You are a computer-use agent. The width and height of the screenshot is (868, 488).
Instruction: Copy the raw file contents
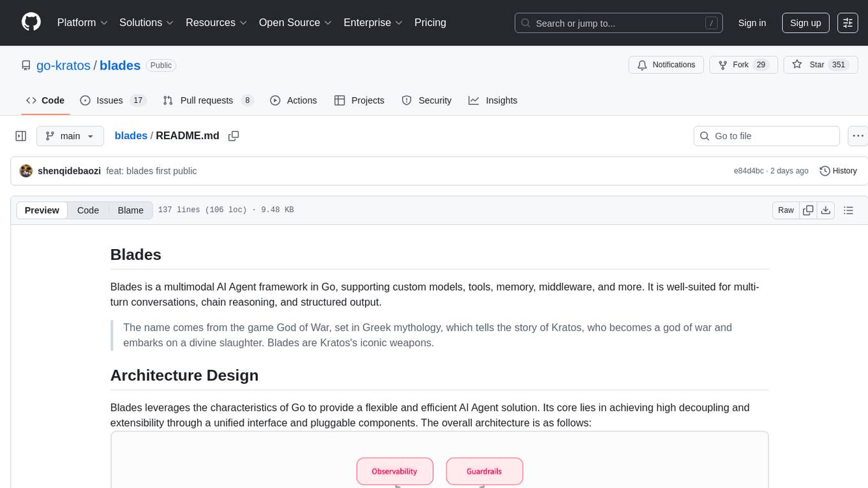click(808, 210)
